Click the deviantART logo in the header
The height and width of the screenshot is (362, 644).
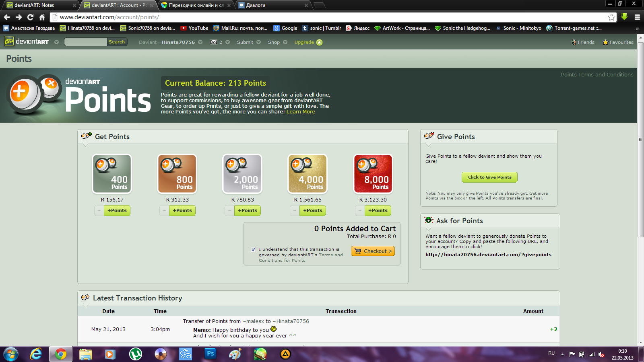click(x=27, y=41)
